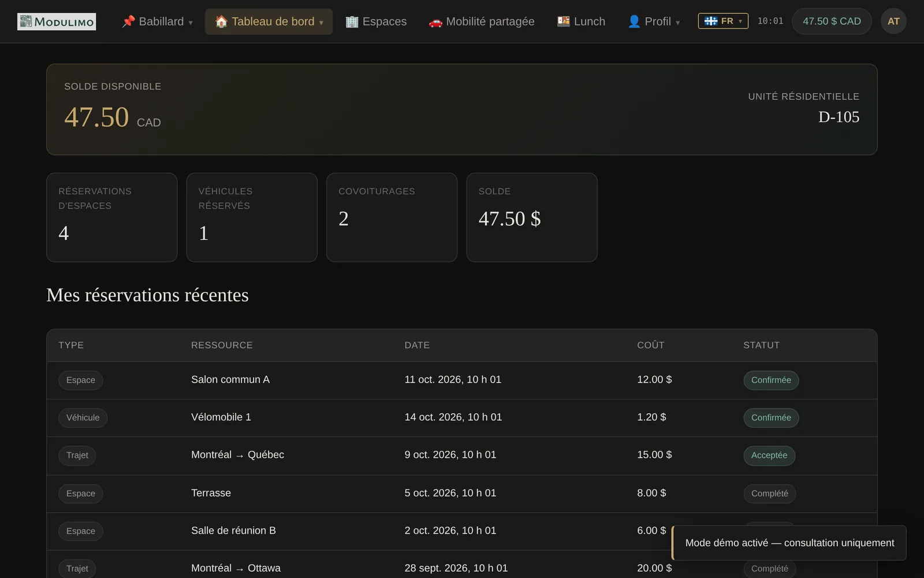This screenshot has height=578, width=924.
Task: Click Salle de réunion B resource
Action: [x=233, y=531]
